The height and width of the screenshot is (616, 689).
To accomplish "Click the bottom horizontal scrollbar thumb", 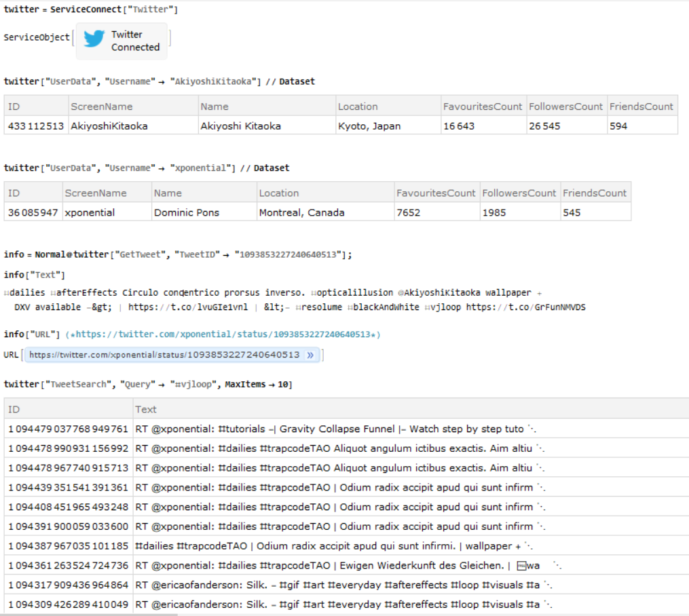I will coord(89,615).
